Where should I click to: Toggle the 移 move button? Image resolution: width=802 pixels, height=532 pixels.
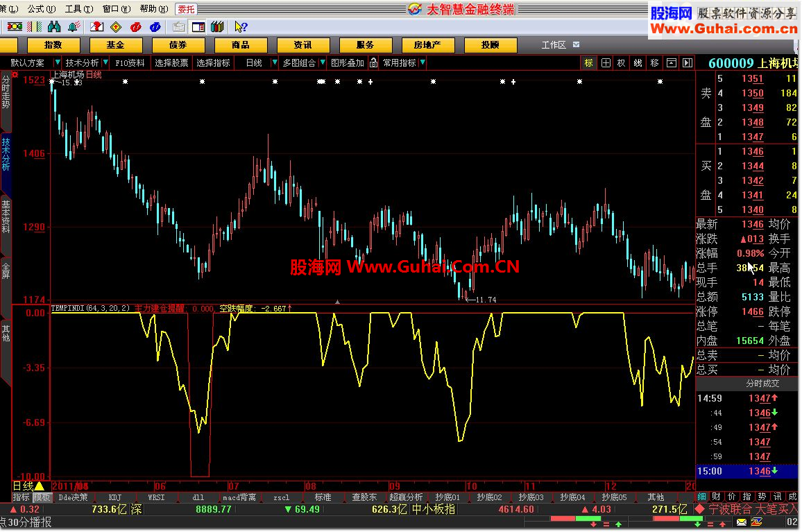coord(655,63)
